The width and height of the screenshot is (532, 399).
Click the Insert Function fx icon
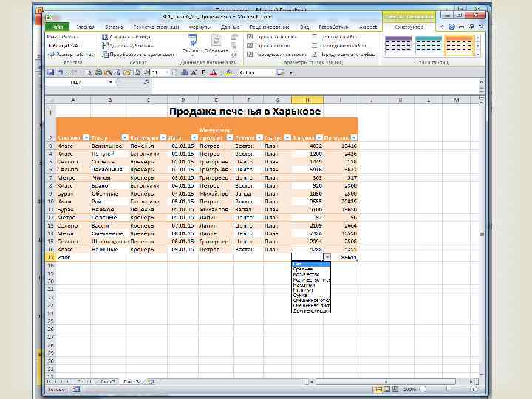146,82
